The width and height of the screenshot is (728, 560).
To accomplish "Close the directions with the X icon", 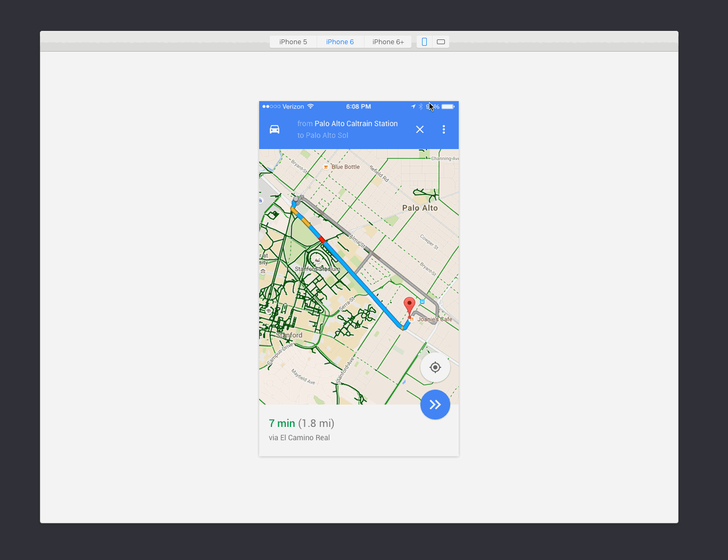I will [420, 129].
